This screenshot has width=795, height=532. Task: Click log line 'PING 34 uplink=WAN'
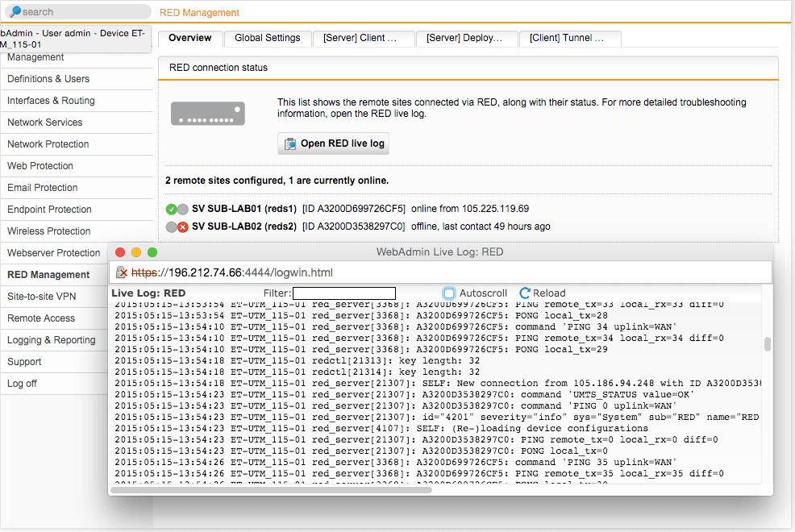coord(395,326)
